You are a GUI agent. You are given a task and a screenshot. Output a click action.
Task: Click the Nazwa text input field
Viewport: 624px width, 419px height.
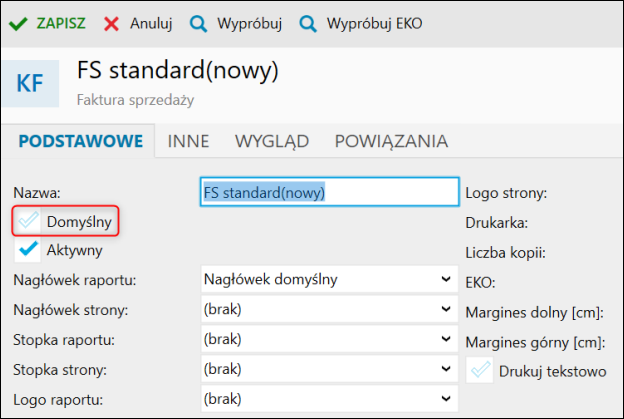[x=327, y=191]
